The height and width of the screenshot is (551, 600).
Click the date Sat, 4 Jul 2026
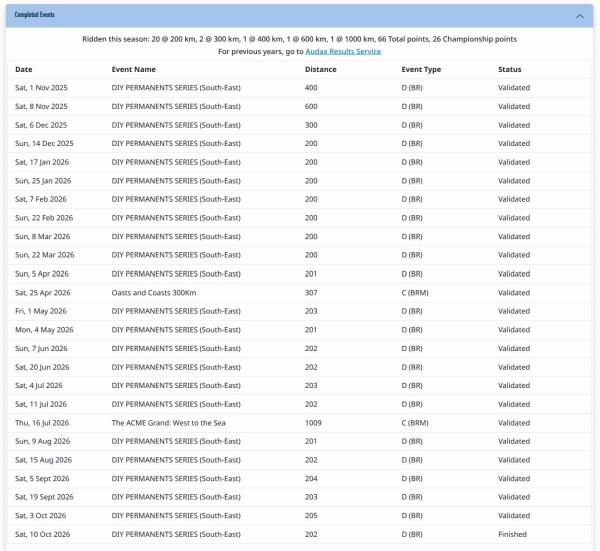(x=39, y=385)
